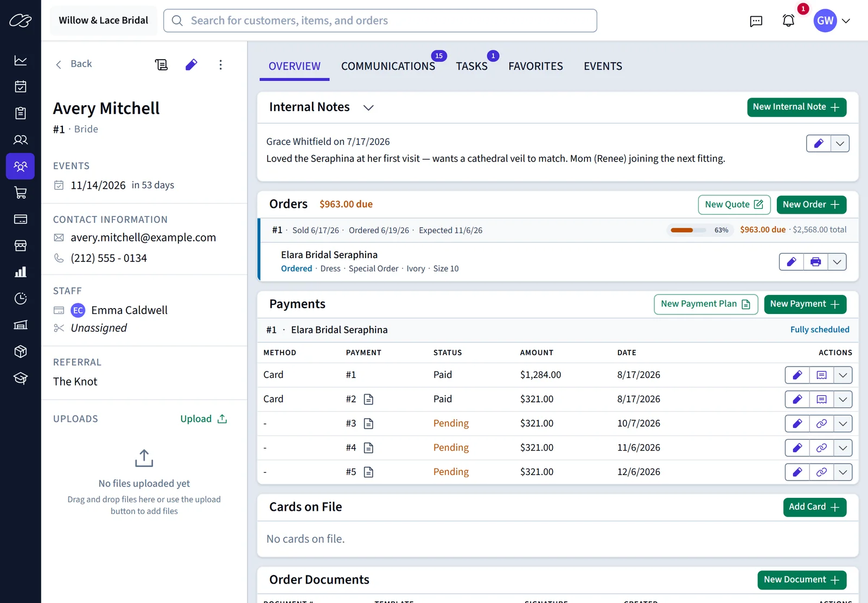
Task: Open the calendar icon in sidebar
Action: pos(21,87)
